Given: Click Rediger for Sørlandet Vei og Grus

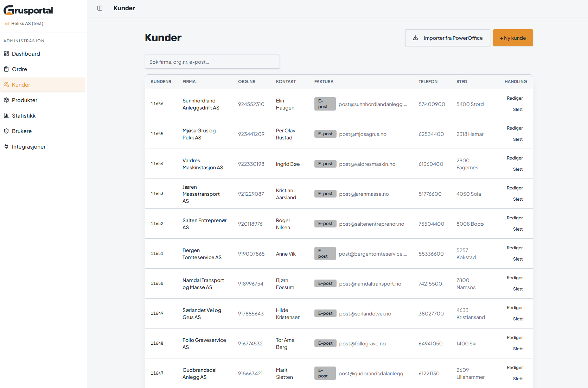Looking at the screenshot, I should 514,308.
